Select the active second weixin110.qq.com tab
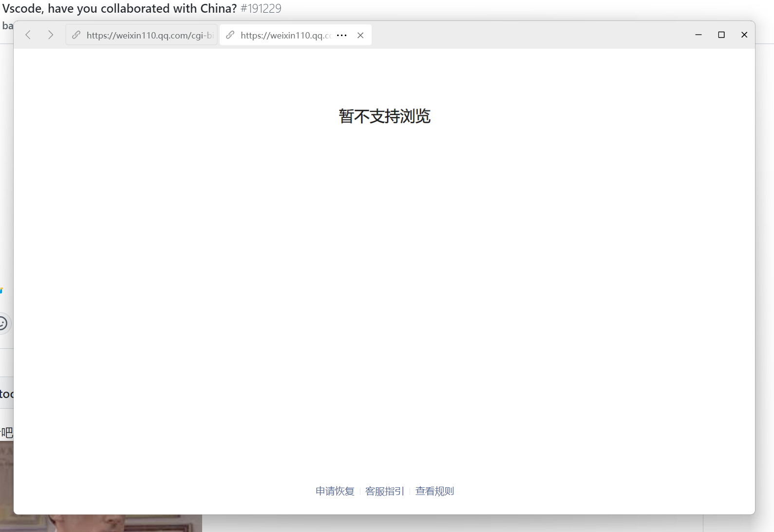The width and height of the screenshot is (774, 532). pyautogui.click(x=296, y=35)
